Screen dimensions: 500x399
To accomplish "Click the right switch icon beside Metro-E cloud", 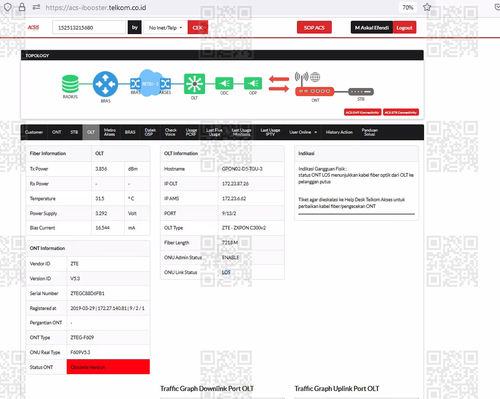I will (x=165, y=83).
